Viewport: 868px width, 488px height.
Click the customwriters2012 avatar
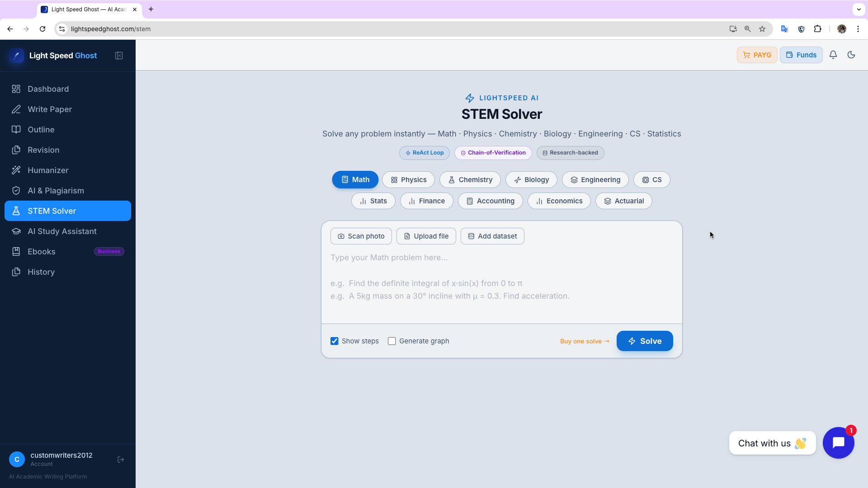17,460
